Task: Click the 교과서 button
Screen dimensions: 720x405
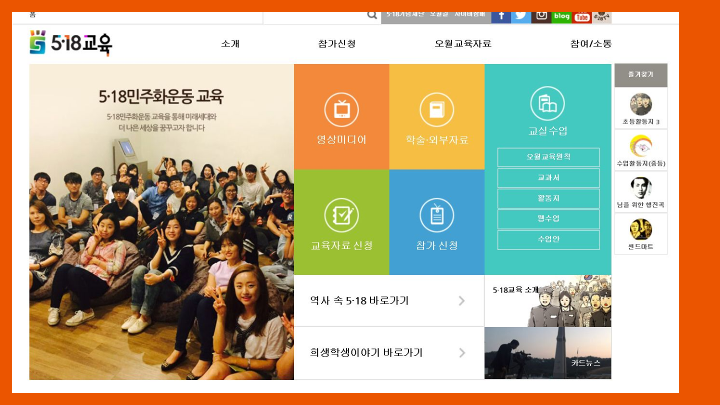Action: pyautogui.click(x=548, y=178)
